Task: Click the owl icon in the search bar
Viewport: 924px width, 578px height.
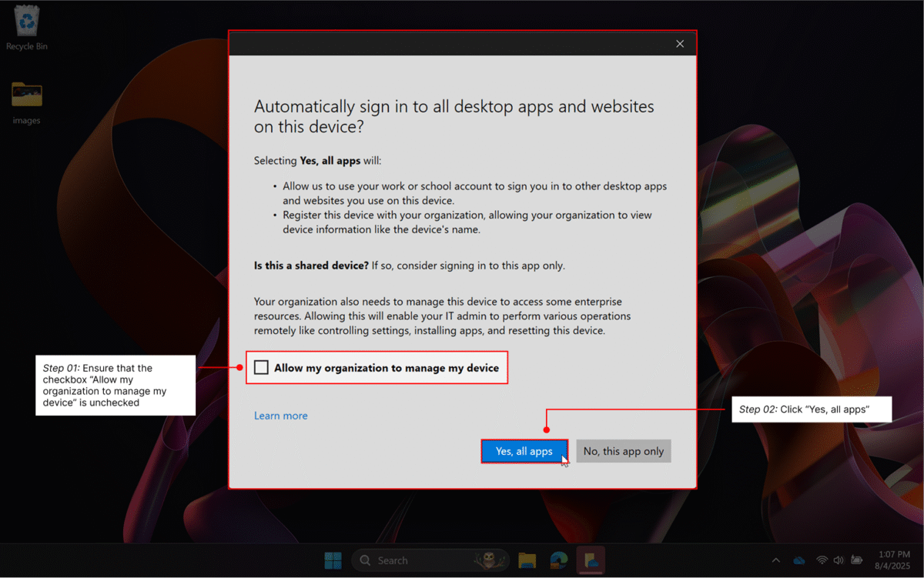Action: 487,560
